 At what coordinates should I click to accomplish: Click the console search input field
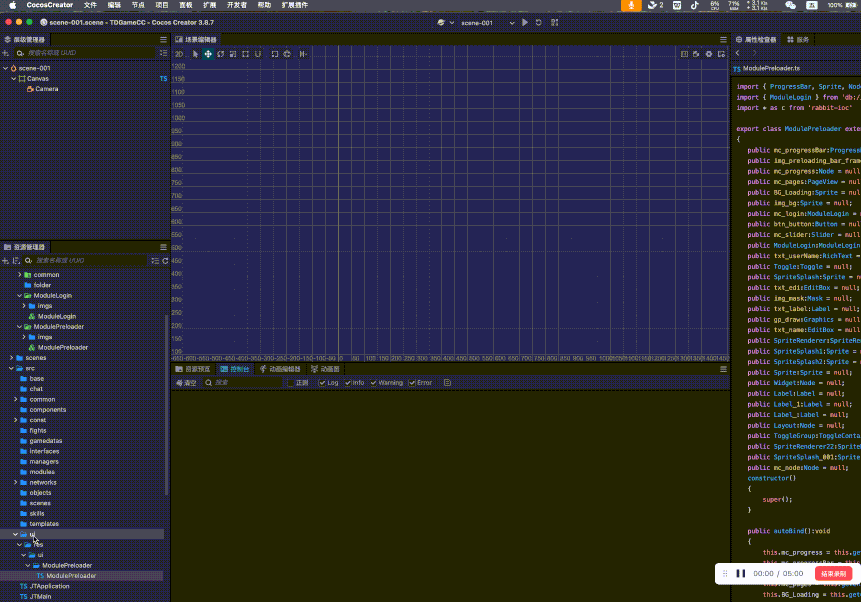coord(243,383)
